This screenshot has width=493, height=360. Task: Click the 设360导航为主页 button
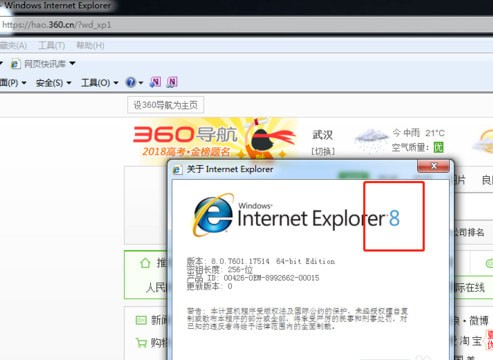pos(165,105)
